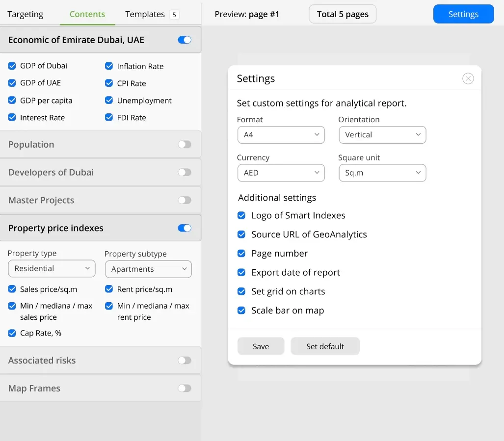Click the Total 5 pages button
504x441 pixels.
(x=343, y=14)
